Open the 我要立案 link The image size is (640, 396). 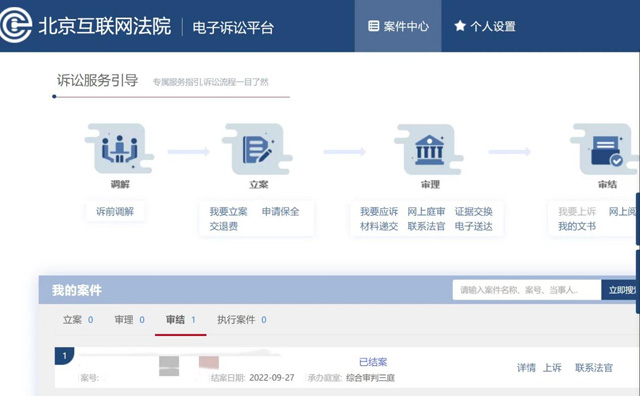(x=229, y=211)
